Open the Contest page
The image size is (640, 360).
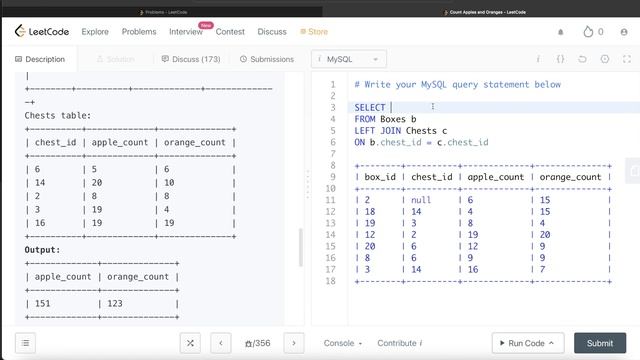pos(230,31)
